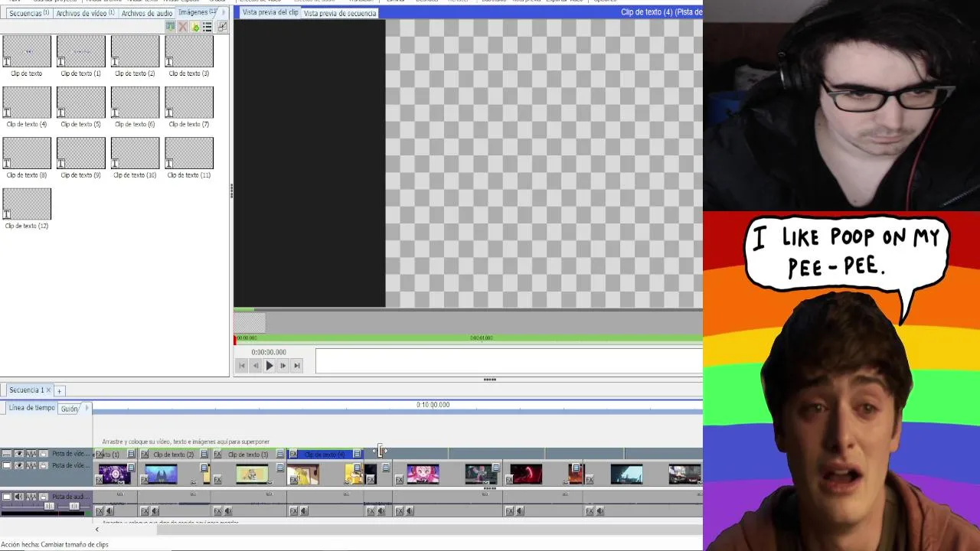
Task: Click the speaker icon on the second audio clip
Action: point(155,510)
